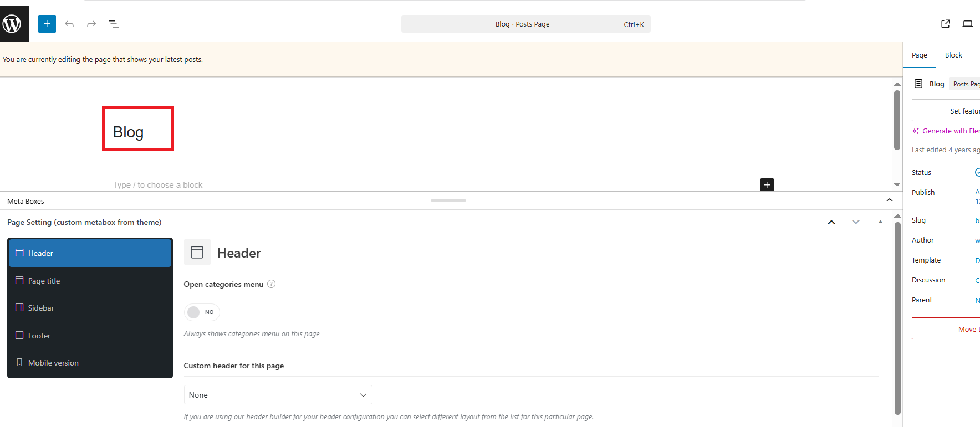Image resolution: width=980 pixels, height=427 pixels.
Task: Click the meta boxes vertical scrollbar
Action: [x=897, y=318]
